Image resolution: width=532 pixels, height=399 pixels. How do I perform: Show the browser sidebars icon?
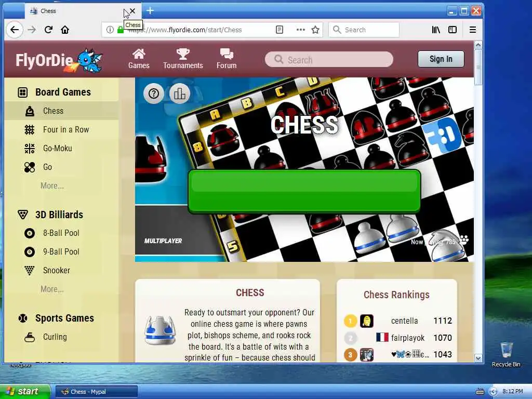click(453, 30)
